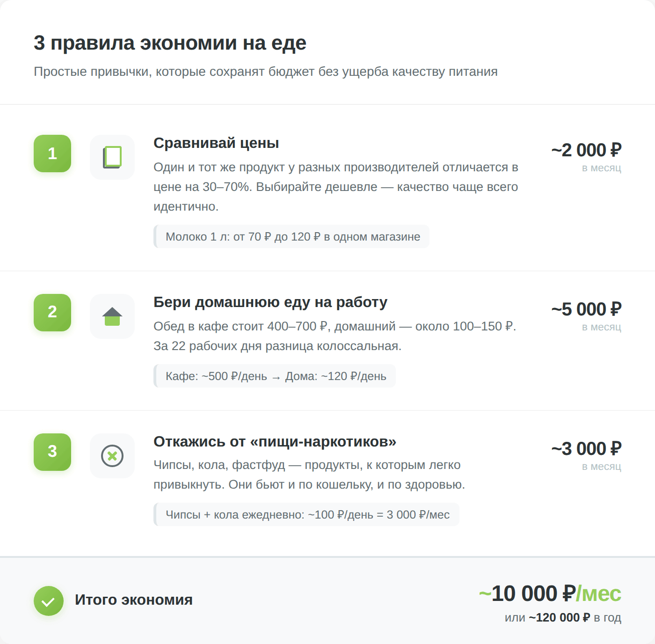Click the "Итого экономия" label
Screen dimensions: 655x644
pyautogui.click(x=134, y=600)
